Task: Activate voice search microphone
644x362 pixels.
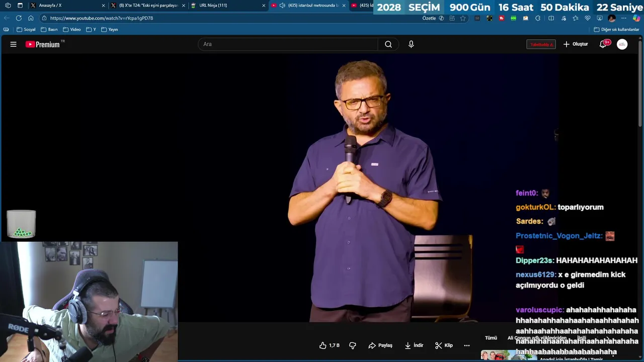Action: pyautogui.click(x=411, y=44)
